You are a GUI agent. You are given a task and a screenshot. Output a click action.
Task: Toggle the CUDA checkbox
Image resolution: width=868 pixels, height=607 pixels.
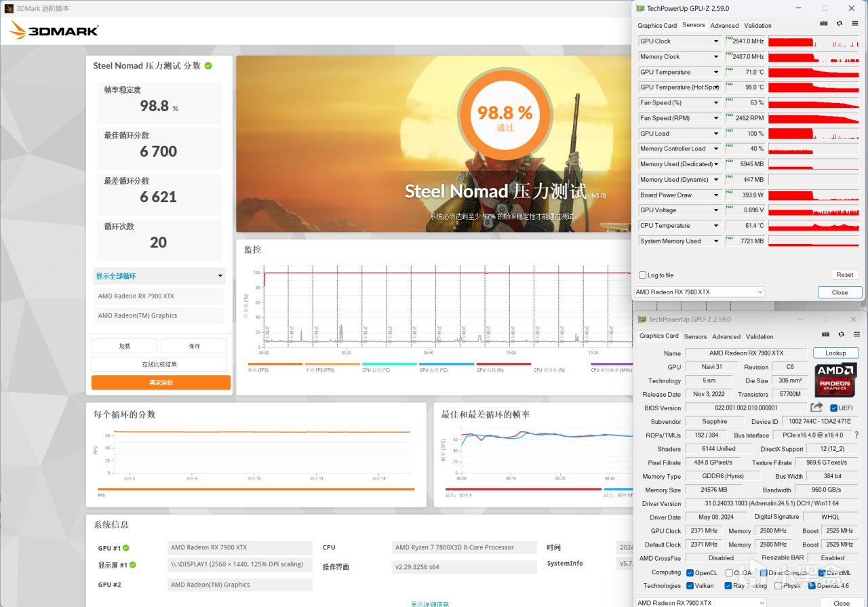pos(728,572)
